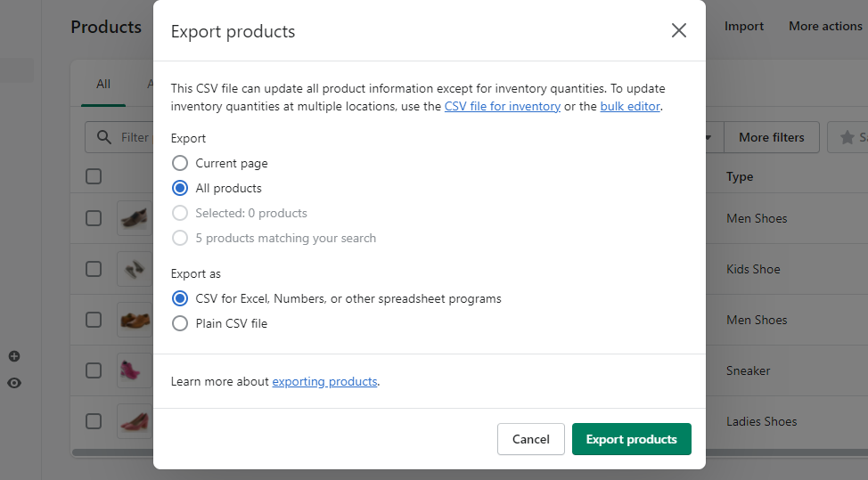Click the search magnifier icon in filter box
Screen dimensions: 868x480
(x=103, y=136)
